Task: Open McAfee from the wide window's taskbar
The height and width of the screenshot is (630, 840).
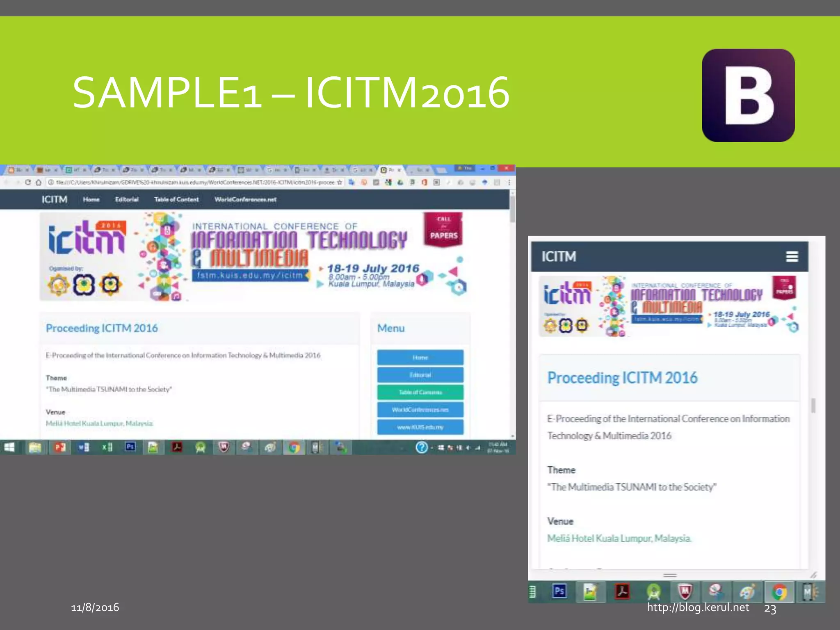Action: point(224,447)
